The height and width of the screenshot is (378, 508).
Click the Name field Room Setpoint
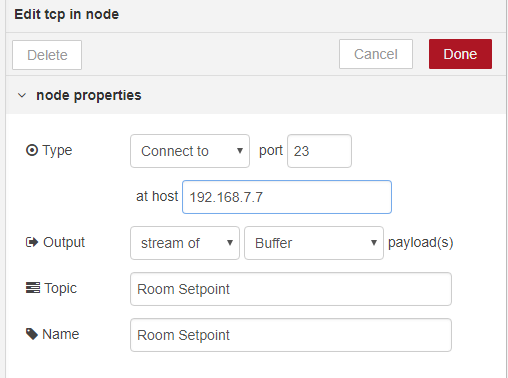[x=291, y=335]
